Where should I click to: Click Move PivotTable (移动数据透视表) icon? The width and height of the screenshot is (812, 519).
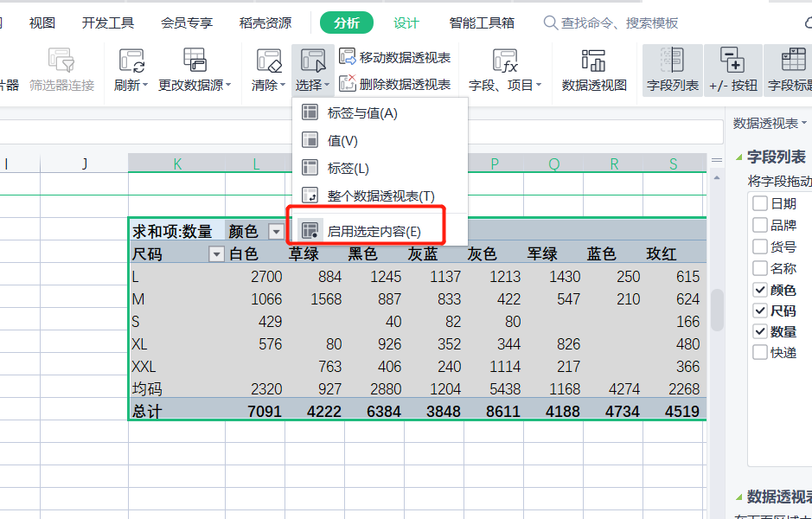(x=348, y=56)
